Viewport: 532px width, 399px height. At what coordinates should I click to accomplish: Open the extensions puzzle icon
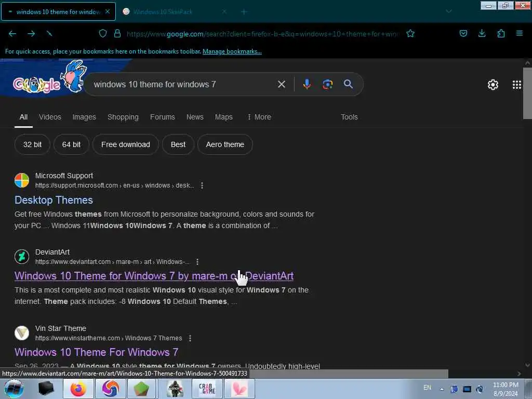501,33
